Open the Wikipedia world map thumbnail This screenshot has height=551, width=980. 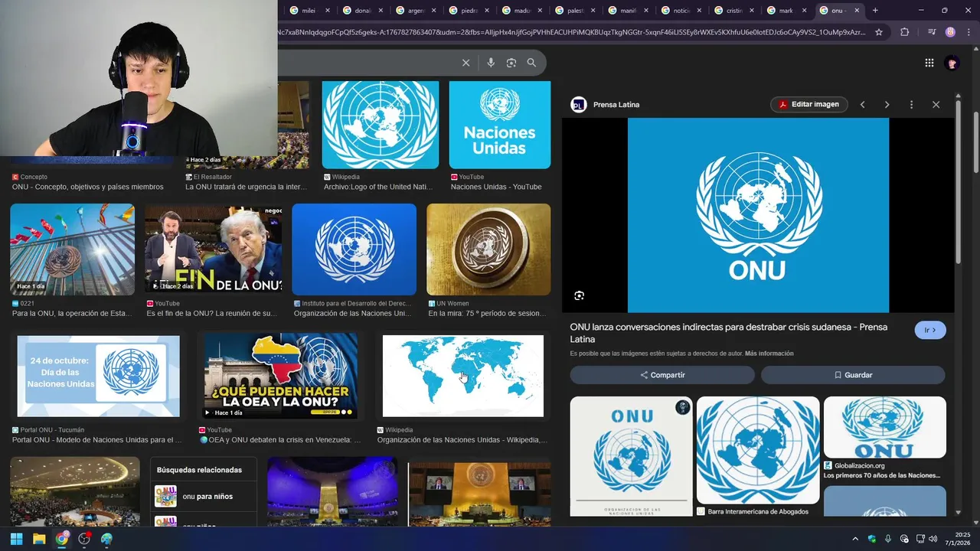point(462,376)
